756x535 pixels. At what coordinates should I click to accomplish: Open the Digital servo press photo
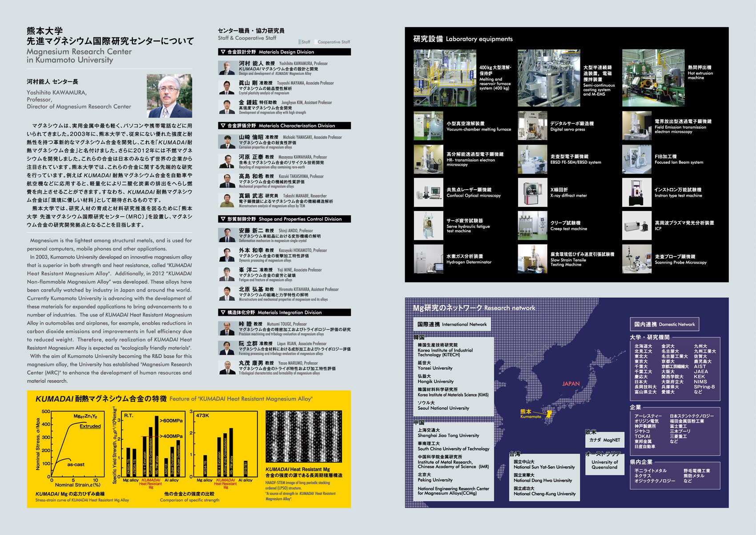532,126
